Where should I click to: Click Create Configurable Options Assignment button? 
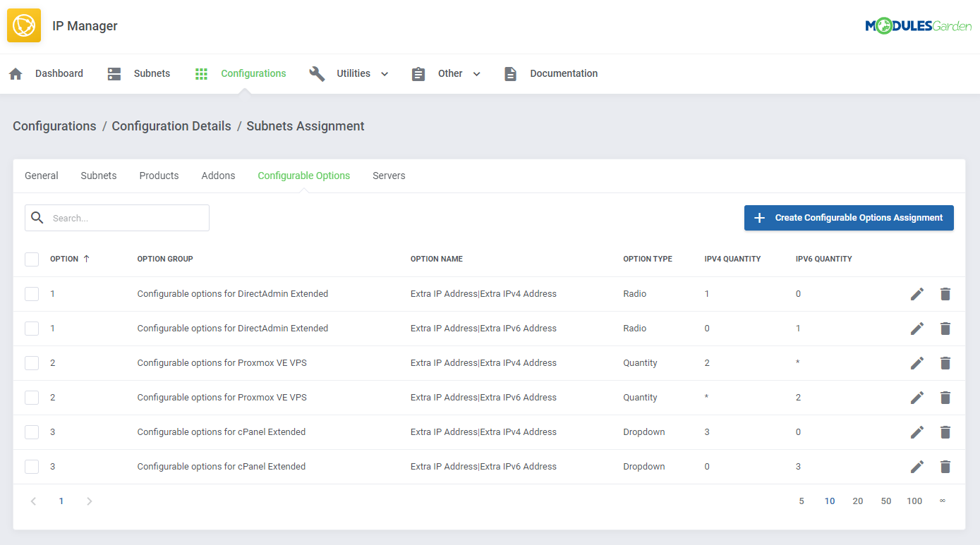[849, 217]
